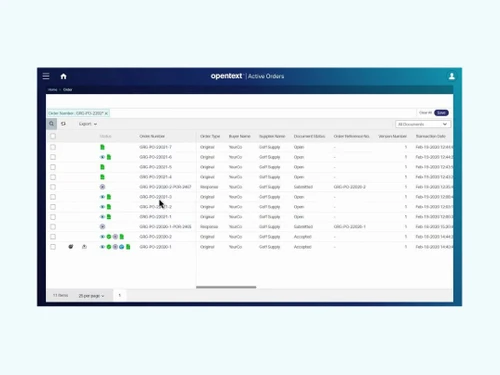Click Order in the breadcrumb

pyautogui.click(x=68, y=90)
